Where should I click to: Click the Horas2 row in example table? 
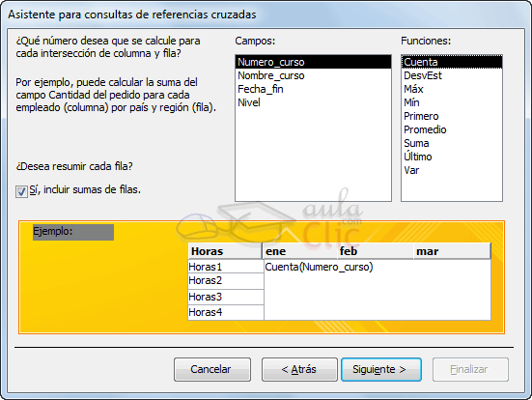pos(226,281)
